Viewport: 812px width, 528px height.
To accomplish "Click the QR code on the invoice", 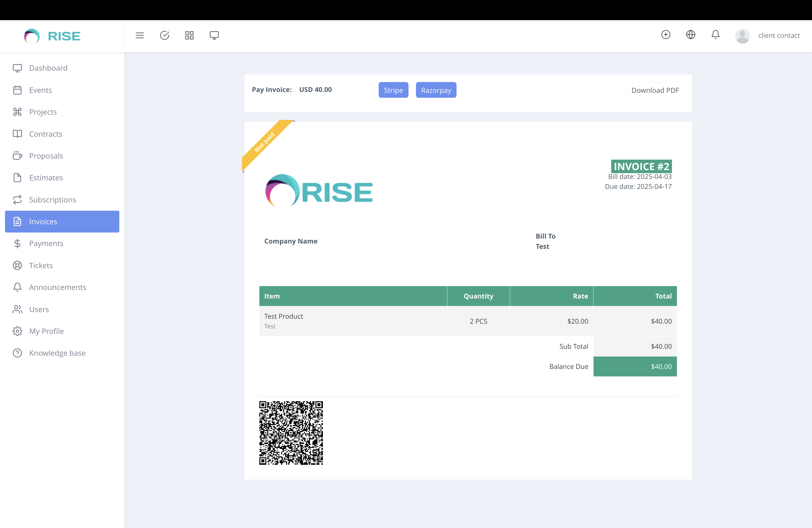I will pos(291,433).
